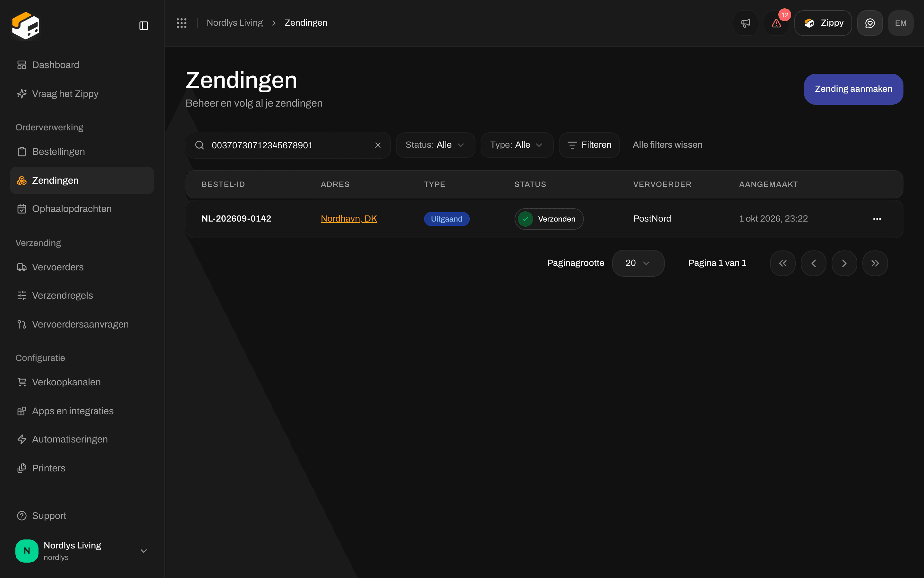The width and height of the screenshot is (924, 578).
Task: Open Automatiseringen
Action: (x=82, y=439)
